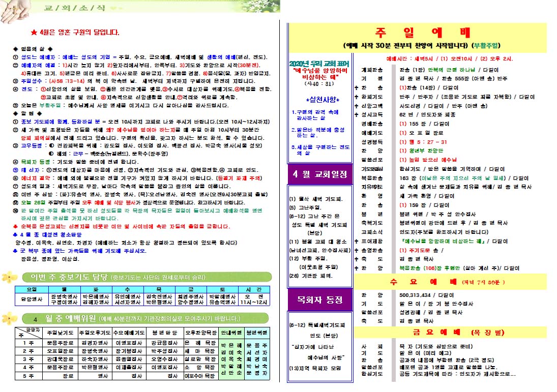Click the blue 실천사항 heading
Screen dimensions: 557x392
pyautogui.click(x=318, y=99)
